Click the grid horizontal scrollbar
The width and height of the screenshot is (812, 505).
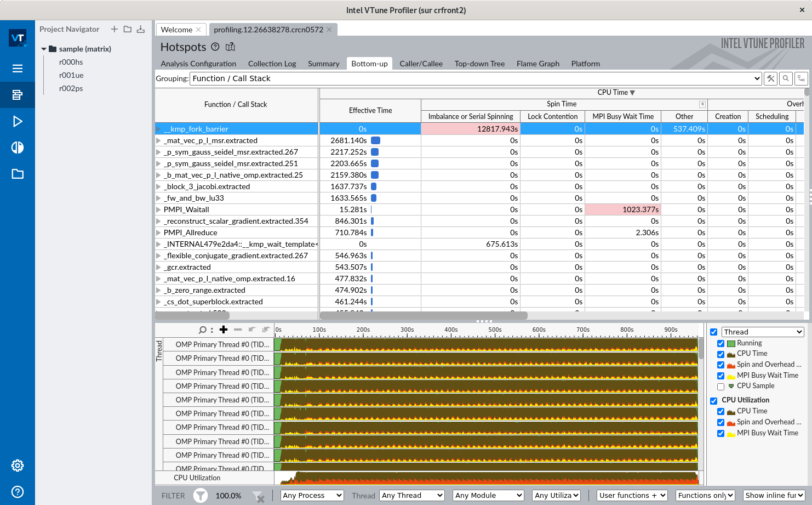424,315
